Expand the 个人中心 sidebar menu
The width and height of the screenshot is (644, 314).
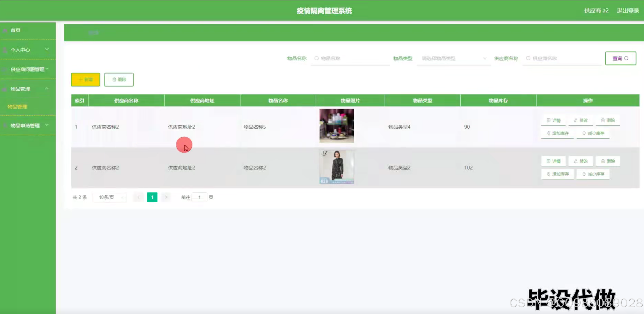point(27,50)
